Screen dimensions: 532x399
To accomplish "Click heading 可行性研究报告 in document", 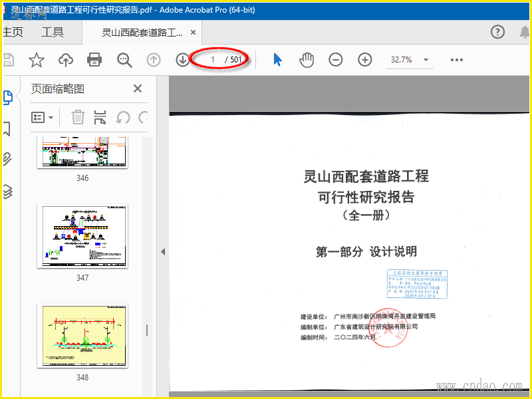I will point(366,197).
